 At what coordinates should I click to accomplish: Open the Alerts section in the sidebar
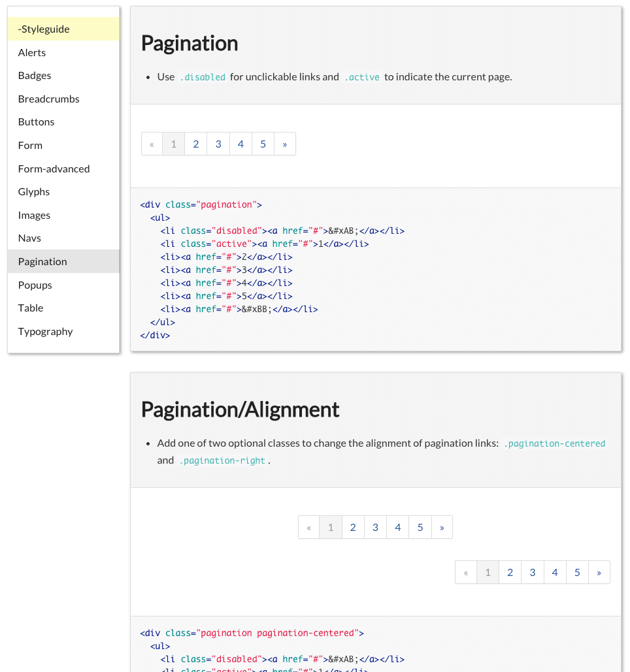pyautogui.click(x=31, y=52)
